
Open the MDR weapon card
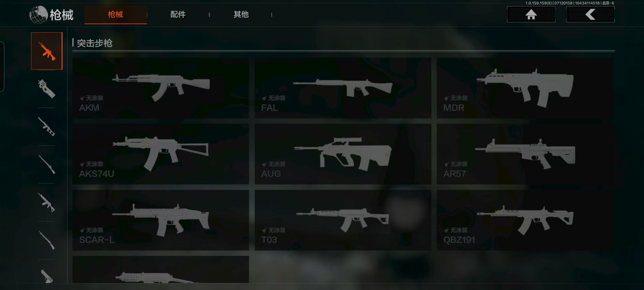(x=525, y=88)
